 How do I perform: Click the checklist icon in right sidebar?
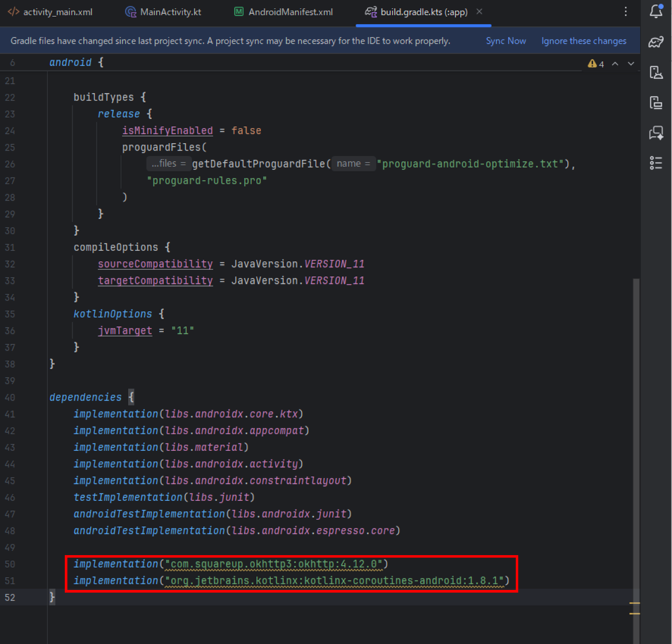[x=656, y=163]
